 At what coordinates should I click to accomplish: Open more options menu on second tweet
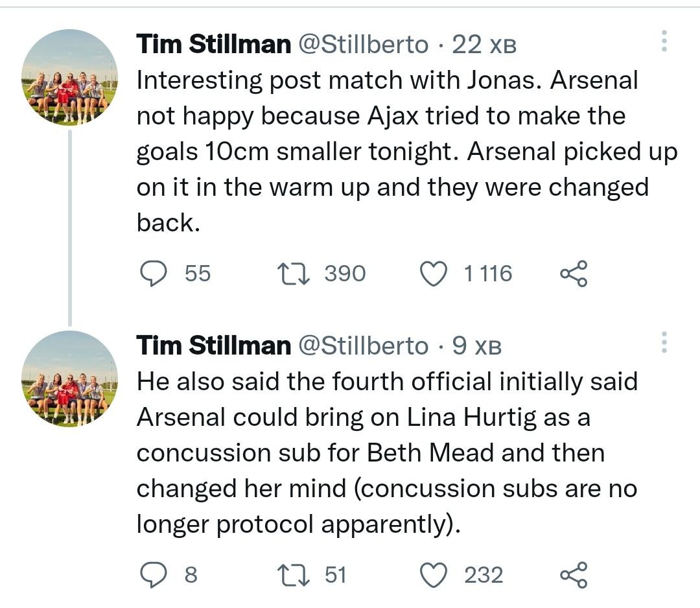(663, 343)
